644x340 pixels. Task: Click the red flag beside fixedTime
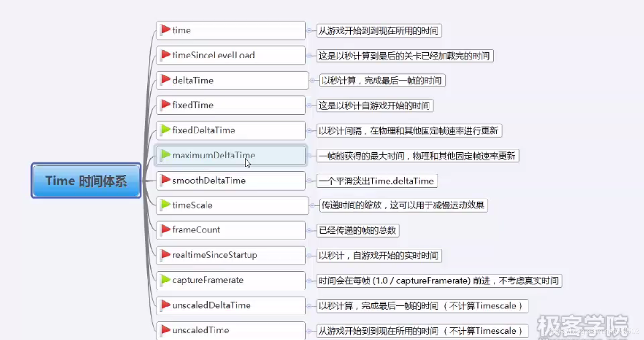(x=165, y=105)
